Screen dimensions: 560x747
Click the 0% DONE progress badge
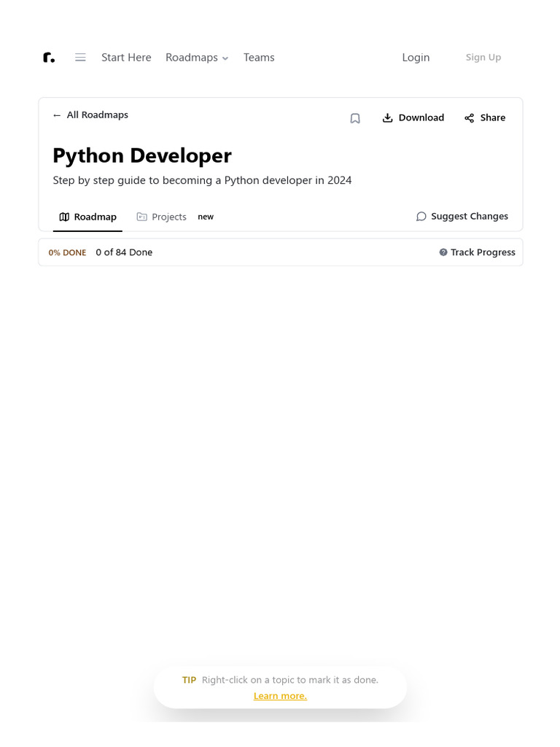[67, 252]
